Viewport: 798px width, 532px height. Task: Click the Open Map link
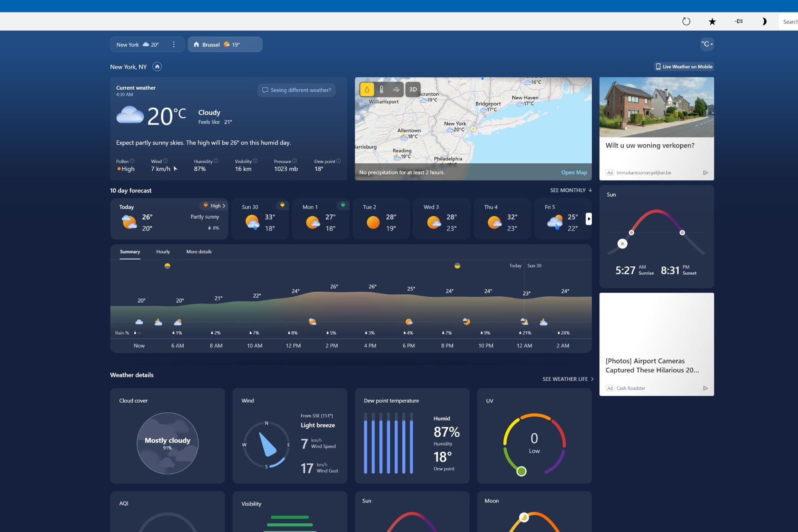(x=574, y=172)
